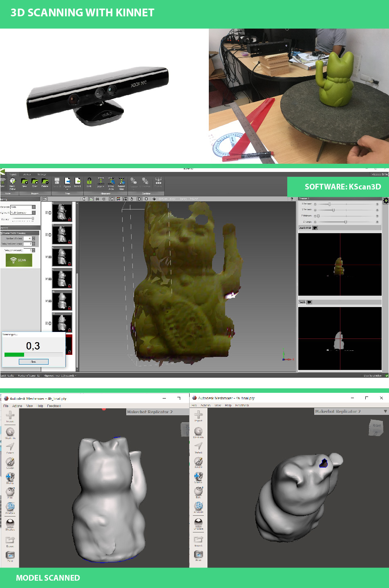Open View menu in left Meshmixer window
Image resolution: width=389 pixels, height=588 pixels.
click(x=29, y=406)
